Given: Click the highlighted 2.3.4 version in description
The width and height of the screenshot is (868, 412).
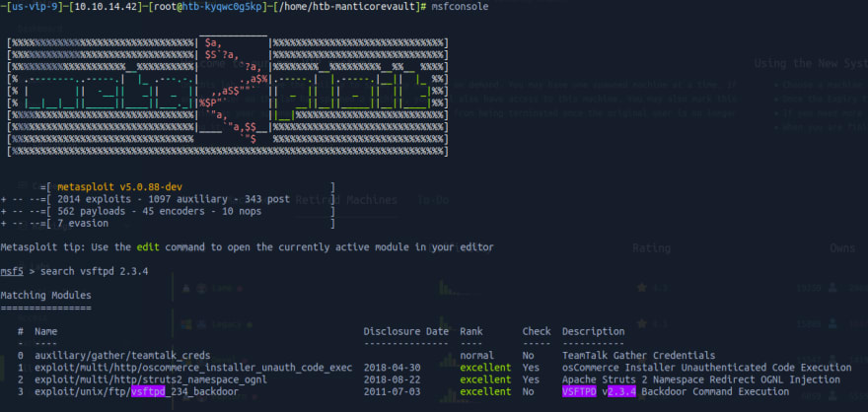Looking at the screenshot, I should [x=621, y=391].
